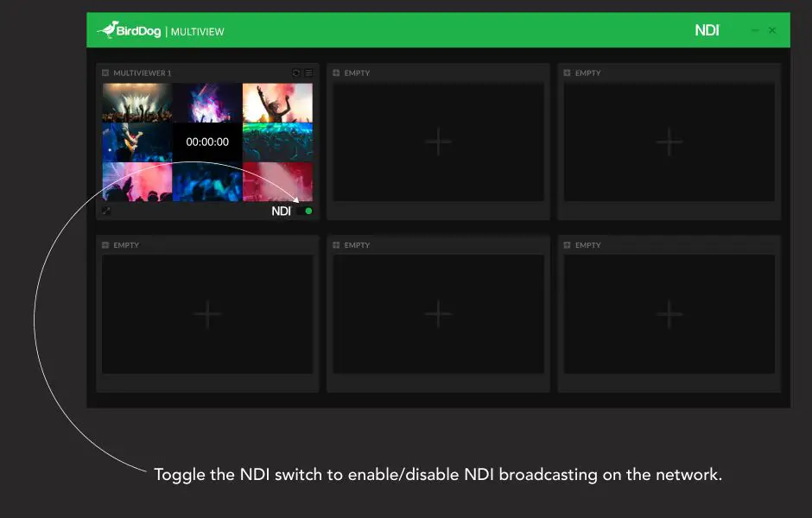This screenshot has height=518, width=812.
Task: Click the panel icon beside the bottom-right EMPTY label
Action: [x=566, y=245]
